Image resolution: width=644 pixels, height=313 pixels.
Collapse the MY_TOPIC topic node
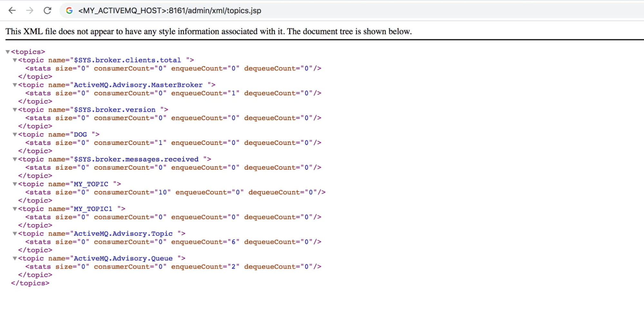tap(15, 184)
